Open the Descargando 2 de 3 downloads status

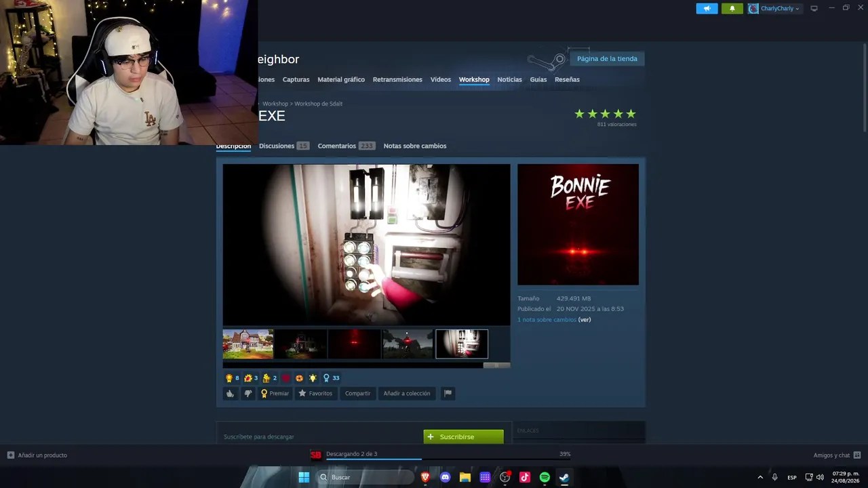pyautogui.click(x=351, y=454)
